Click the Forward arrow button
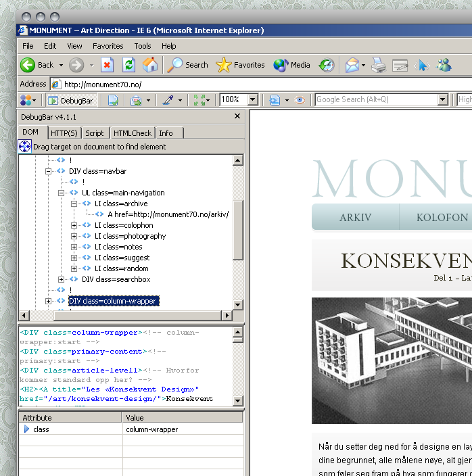The height and width of the screenshot is (476, 472). coord(76,65)
